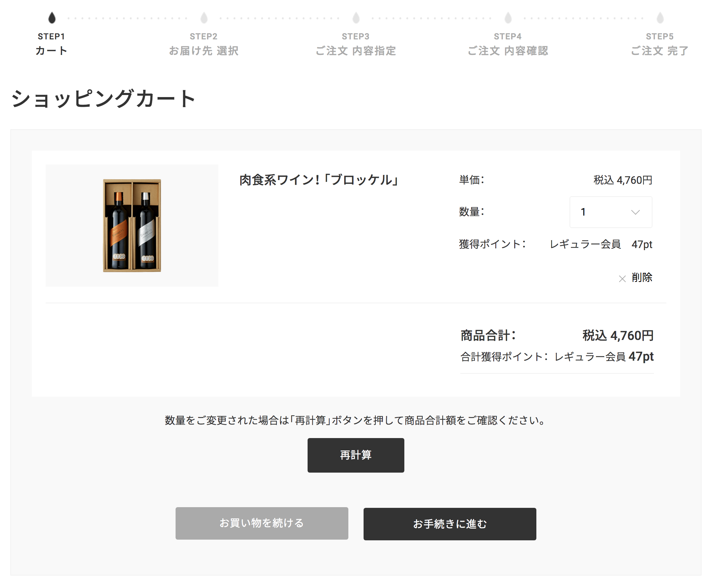Open the 数量 quantity dropdown
714x588 pixels.
click(x=611, y=212)
